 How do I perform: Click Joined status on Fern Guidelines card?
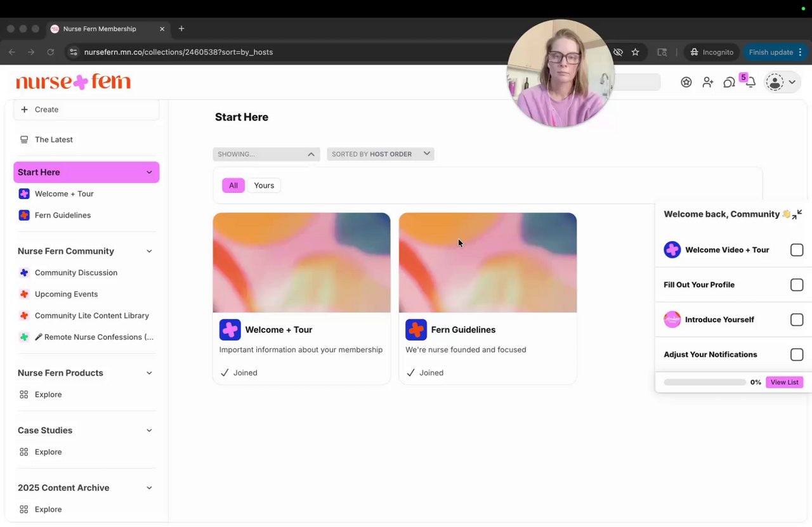[425, 373]
